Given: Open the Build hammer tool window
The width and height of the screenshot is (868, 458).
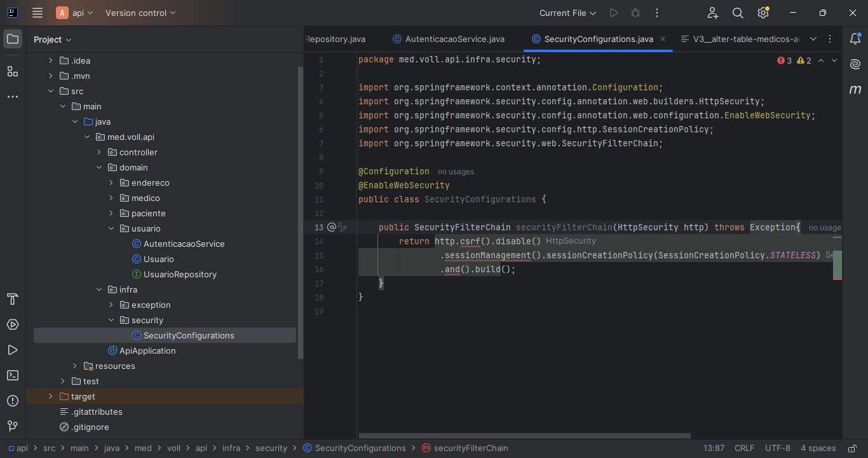Looking at the screenshot, I should point(13,299).
